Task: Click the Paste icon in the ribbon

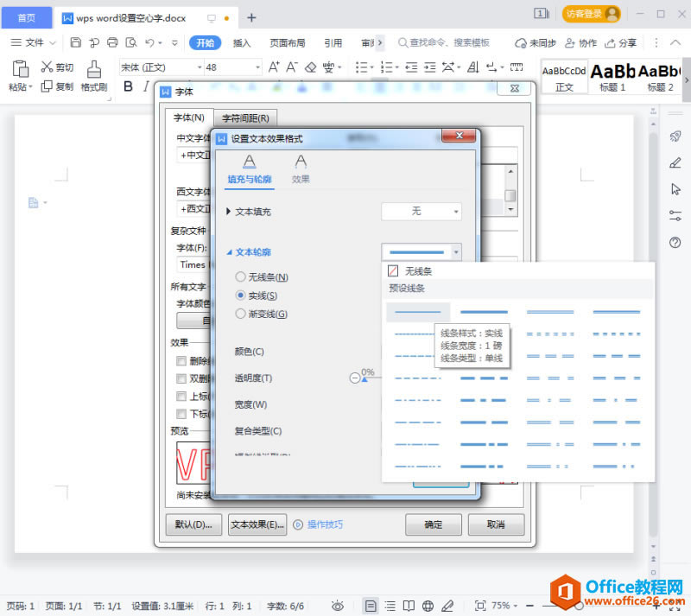Action: click(20, 69)
